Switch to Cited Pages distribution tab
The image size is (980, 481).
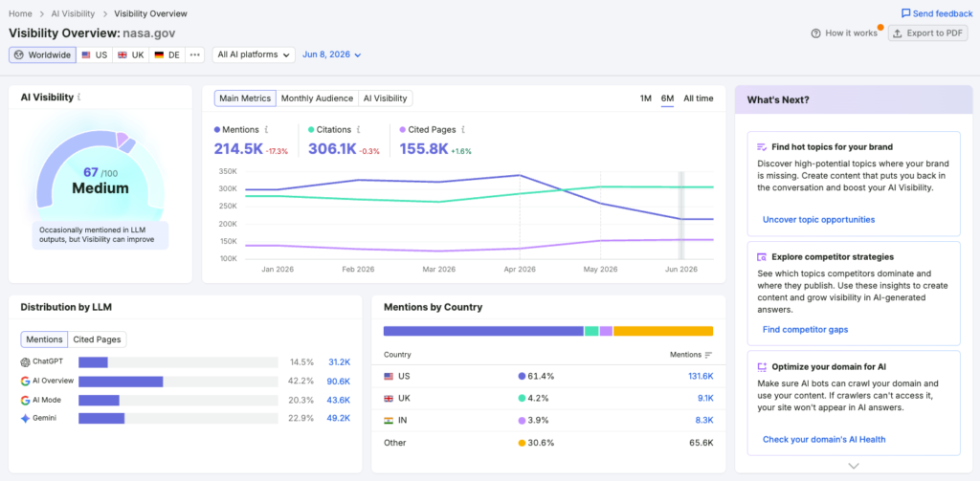point(97,339)
